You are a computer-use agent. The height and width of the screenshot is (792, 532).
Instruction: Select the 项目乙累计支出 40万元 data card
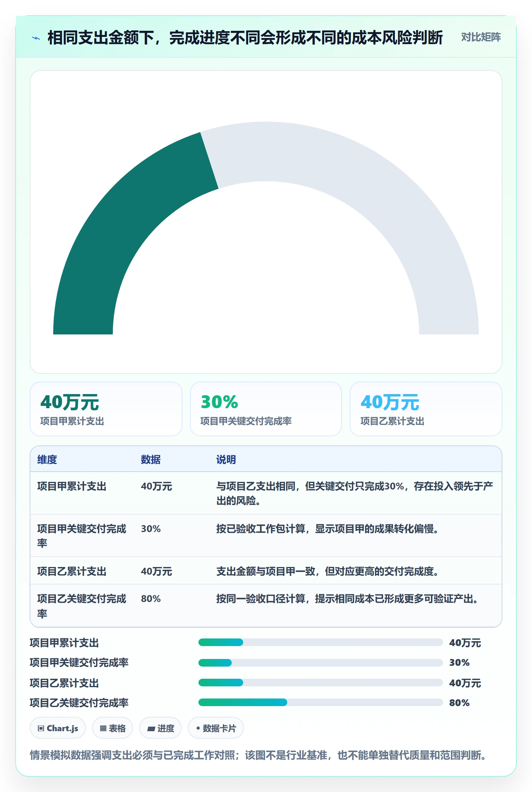(x=426, y=409)
